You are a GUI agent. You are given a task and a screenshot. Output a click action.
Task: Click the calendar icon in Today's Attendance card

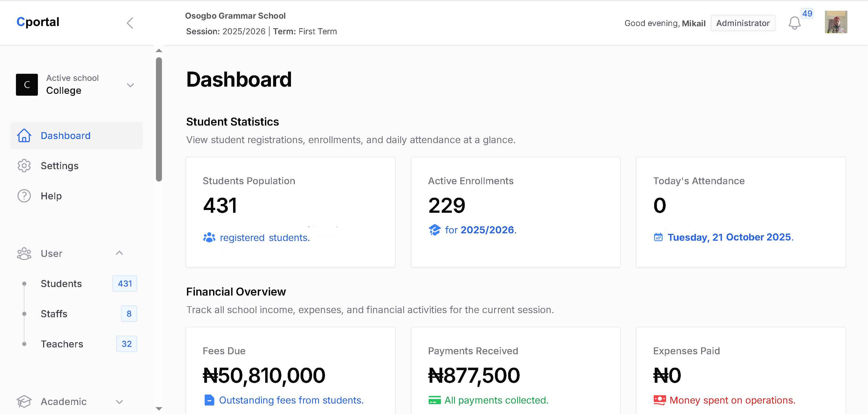click(659, 237)
